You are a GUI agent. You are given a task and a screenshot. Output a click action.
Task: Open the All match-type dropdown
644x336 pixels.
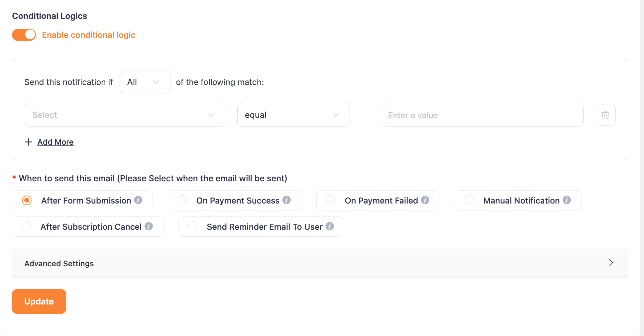coord(145,82)
